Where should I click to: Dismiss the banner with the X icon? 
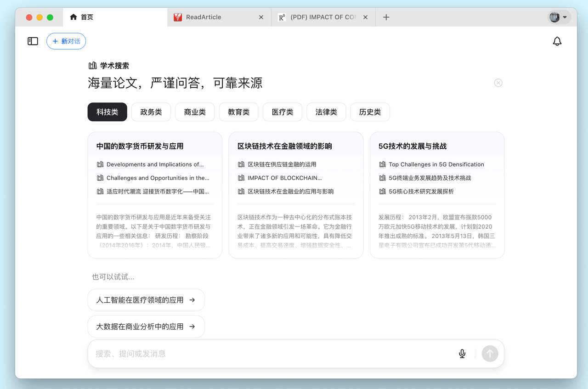[x=498, y=83]
